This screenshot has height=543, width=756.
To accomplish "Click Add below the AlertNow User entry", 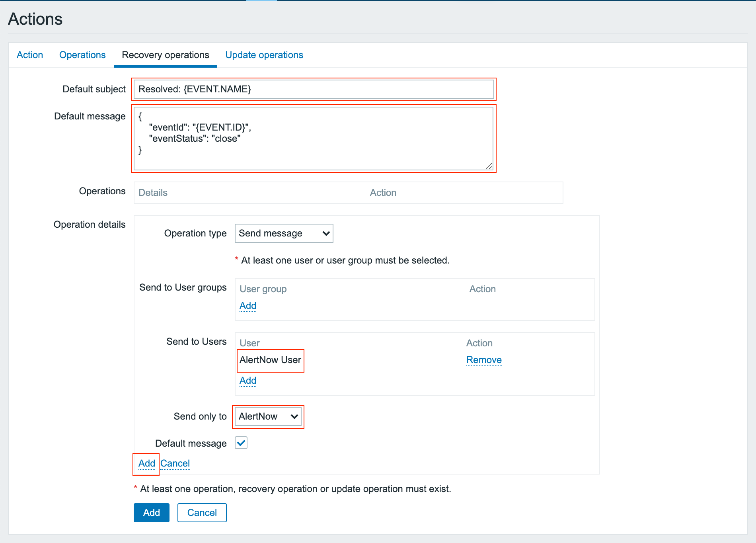I will coord(248,381).
